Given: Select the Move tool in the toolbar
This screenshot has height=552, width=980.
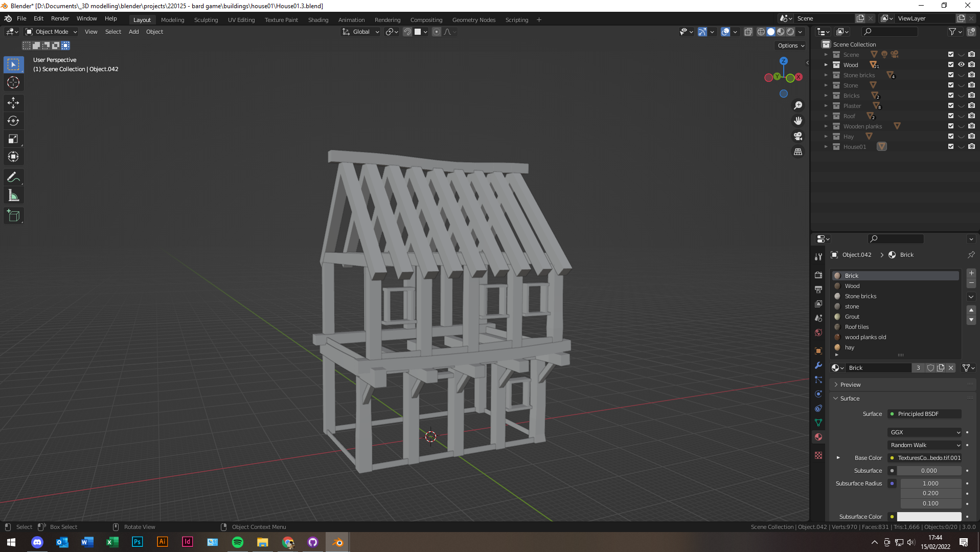Looking at the screenshot, I should (13, 103).
